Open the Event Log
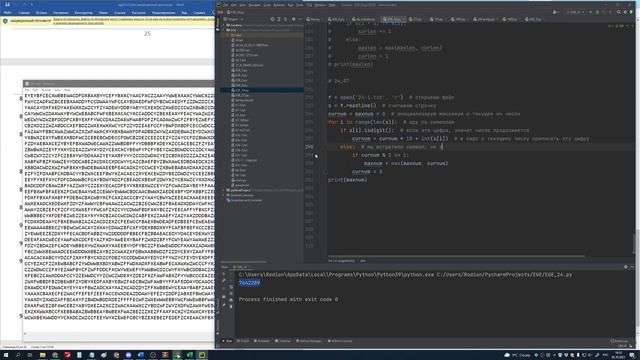Viewport: 640px width, 360px height. point(620,341)
